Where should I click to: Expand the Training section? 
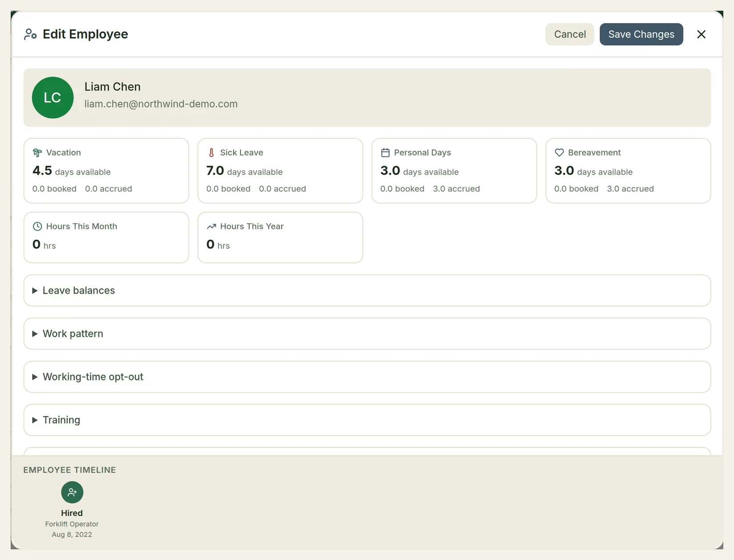(x=367, y=420)
